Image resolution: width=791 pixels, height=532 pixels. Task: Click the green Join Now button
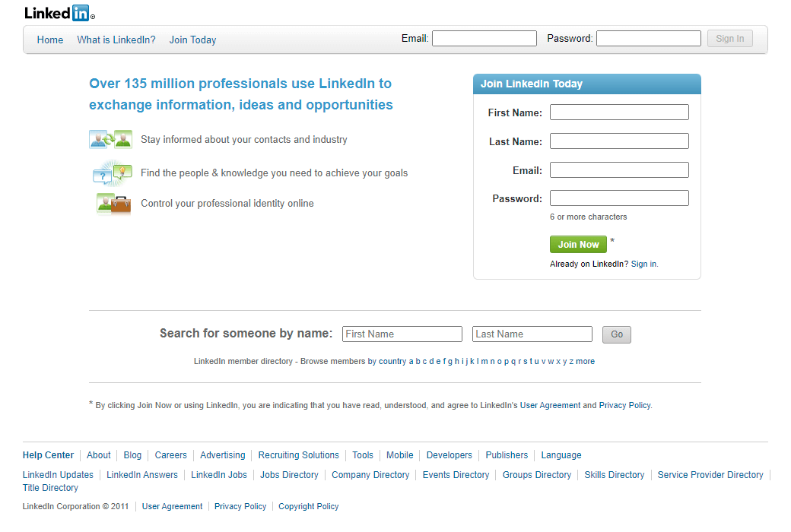[578, 245]
